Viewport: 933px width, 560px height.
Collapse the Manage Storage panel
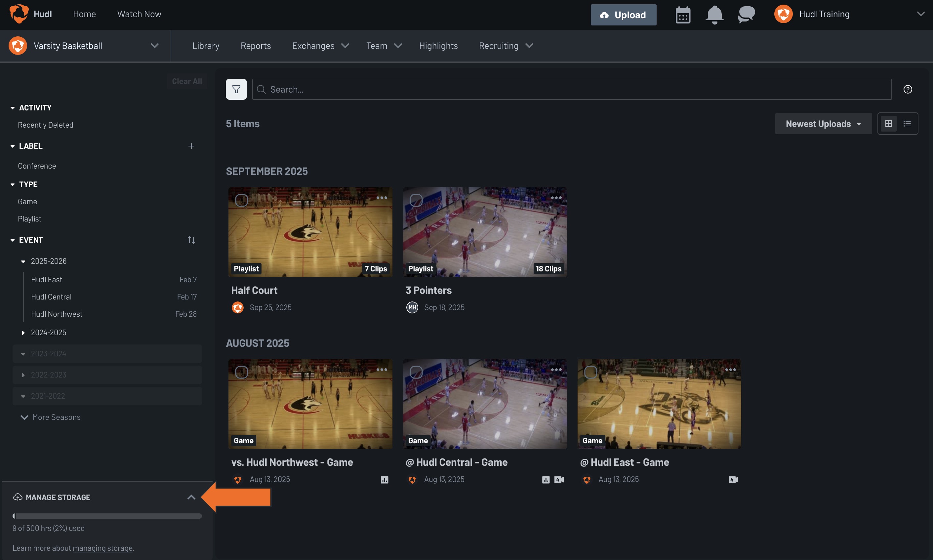click(191, 498)
